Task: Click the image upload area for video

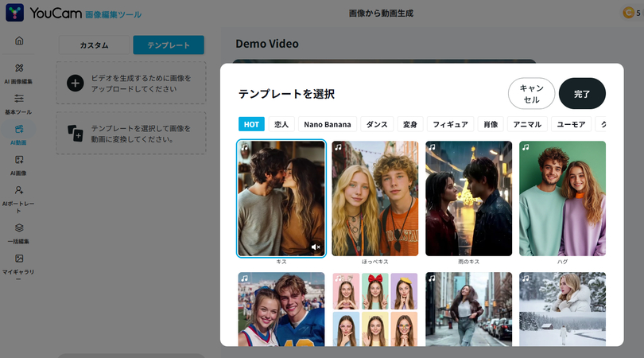Action: [x=131, y=83]
